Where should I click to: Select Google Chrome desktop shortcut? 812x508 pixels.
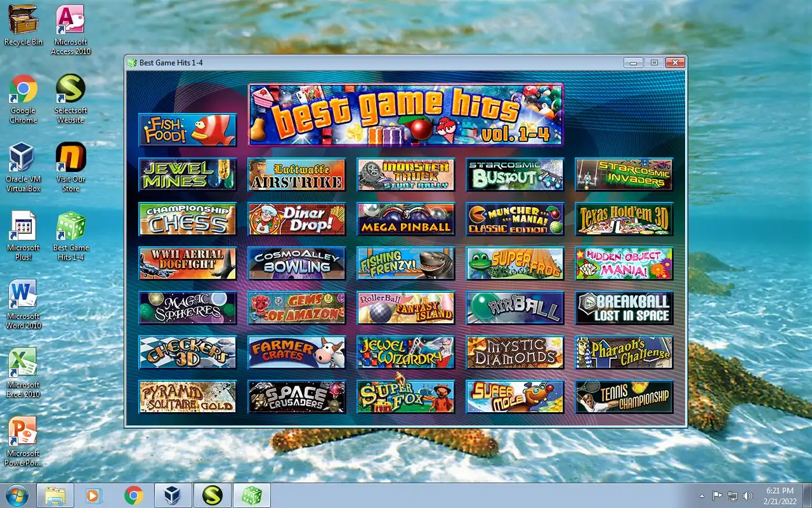click(23, 98)
